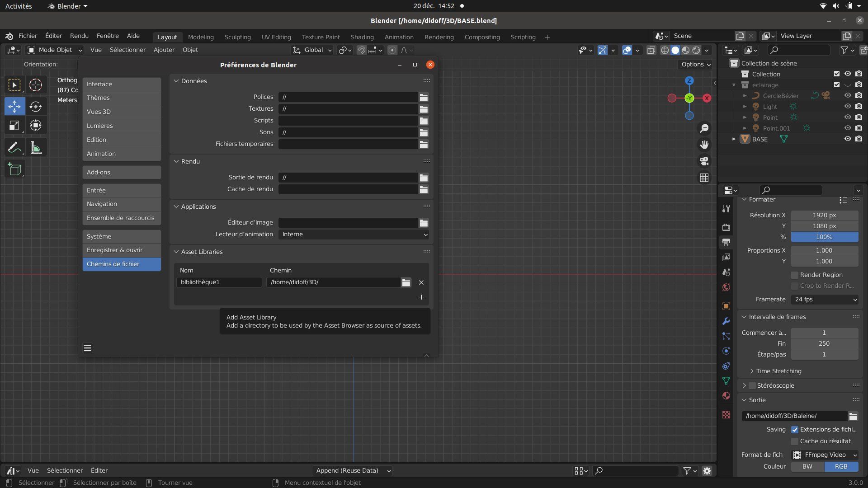Viewport: 868px width, 488px height.
Task: Open the Mode Objet dropdown
Action: pyautogui.click(x=55, y=50)
